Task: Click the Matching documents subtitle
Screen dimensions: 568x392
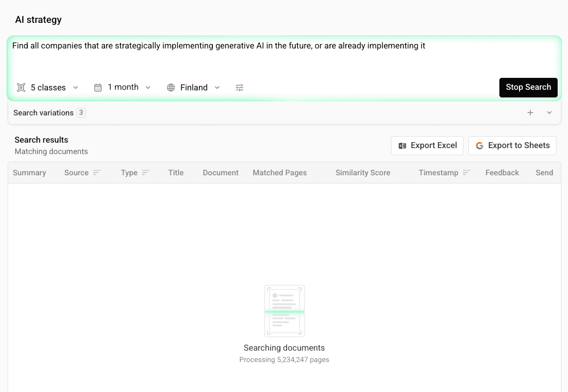Action: click(51, 151)
